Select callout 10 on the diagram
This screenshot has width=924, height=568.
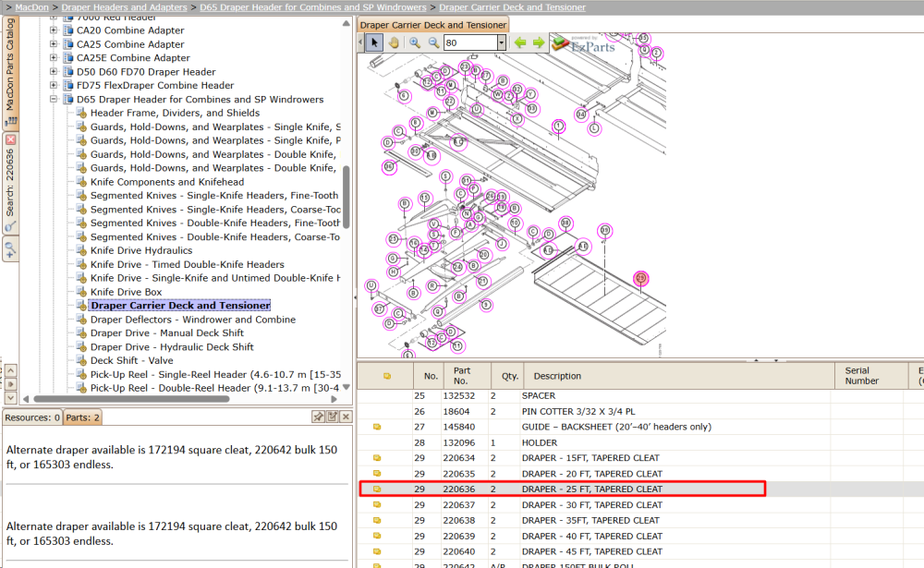click(x=515, y=223)
